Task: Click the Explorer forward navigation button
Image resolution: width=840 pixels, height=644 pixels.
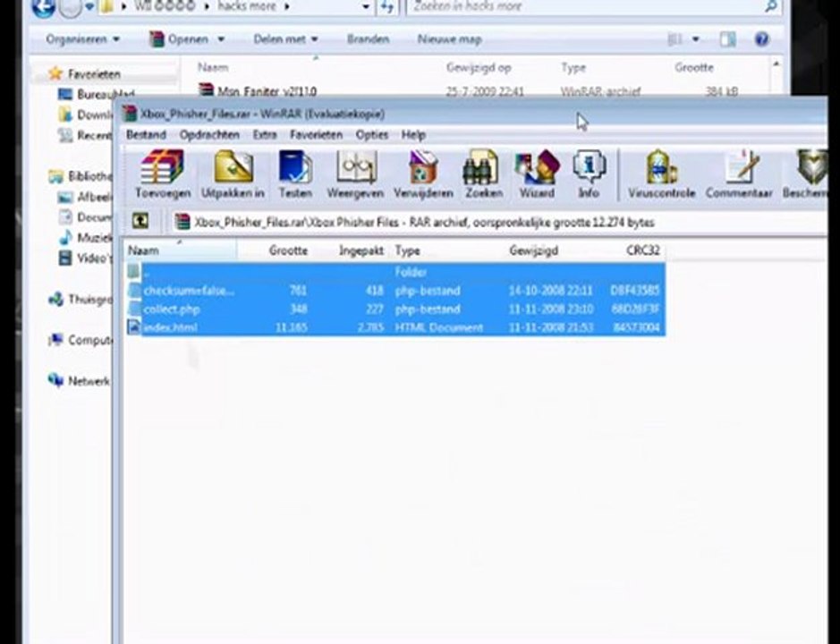Action: 70,7
